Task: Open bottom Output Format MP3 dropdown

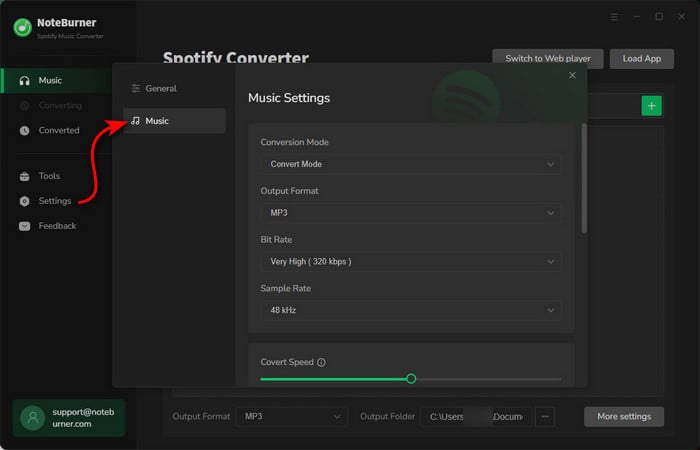Action: tap(291, 417)
